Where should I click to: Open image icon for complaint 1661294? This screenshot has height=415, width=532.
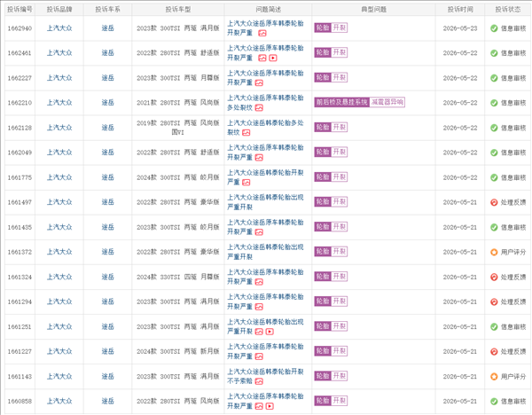tap(259, 307)
